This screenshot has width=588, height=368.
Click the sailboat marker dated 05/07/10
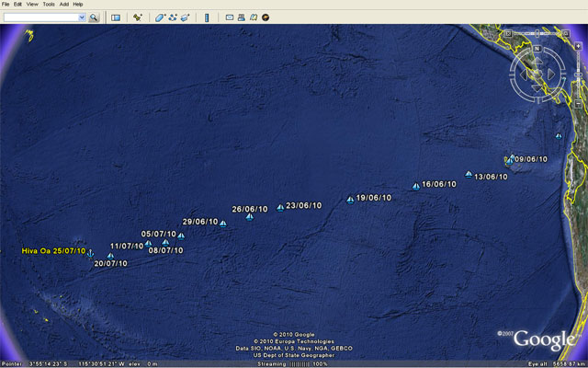click(181, 236)
